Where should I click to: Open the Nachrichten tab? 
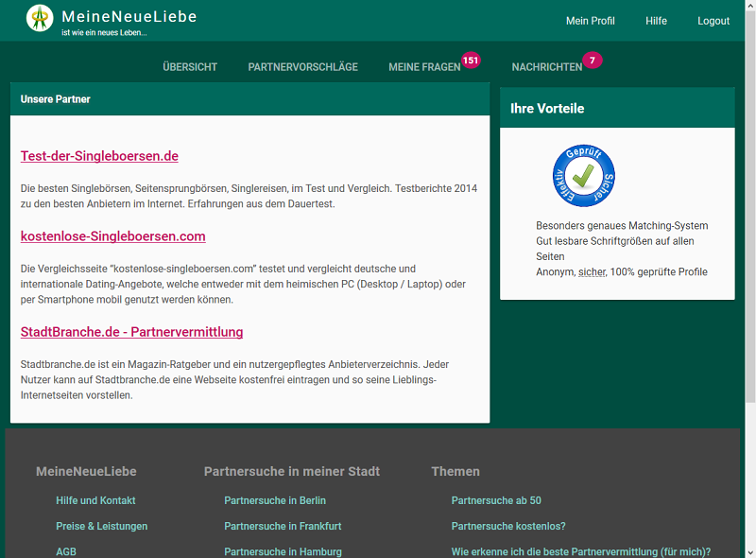point(547,67)
